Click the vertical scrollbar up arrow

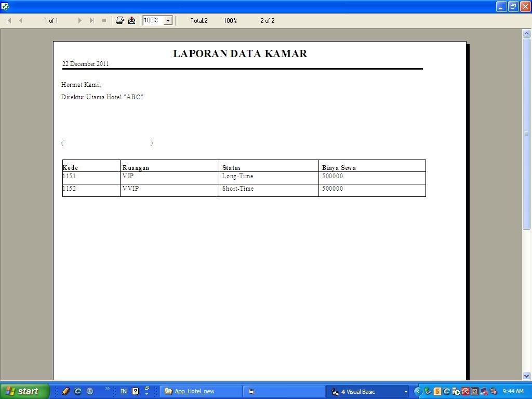click(x=527, y=33)
